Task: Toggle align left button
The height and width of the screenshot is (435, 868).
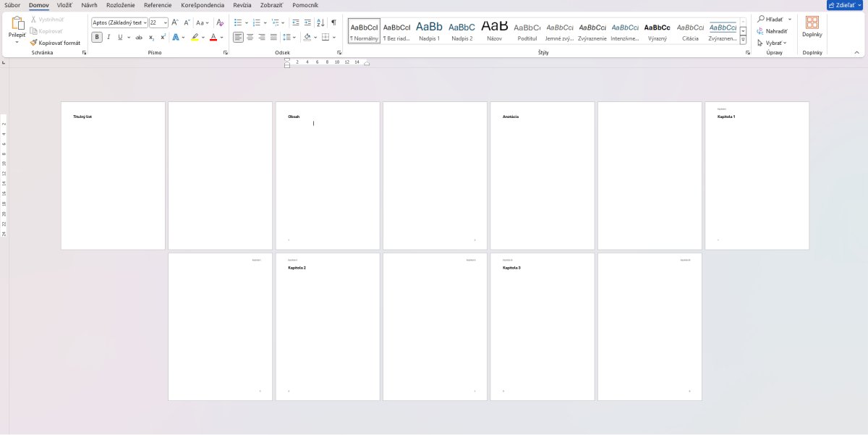Action: coord(239,37)
